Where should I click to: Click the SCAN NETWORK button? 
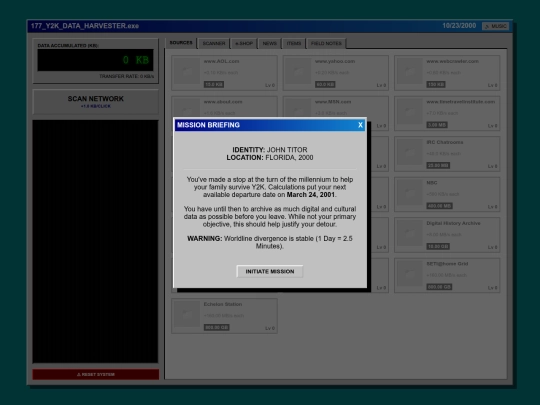[x=96, y=102]
